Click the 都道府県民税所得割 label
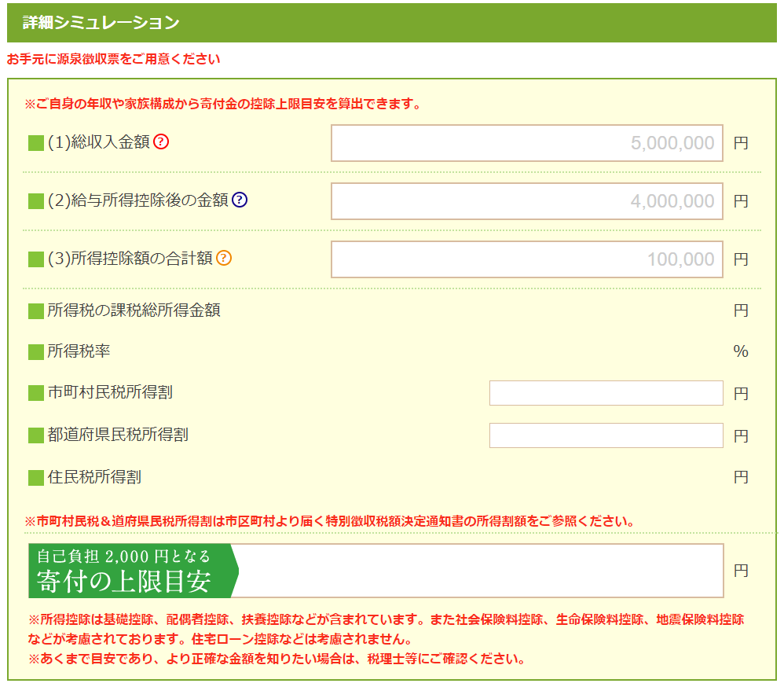 click(118, 435)
